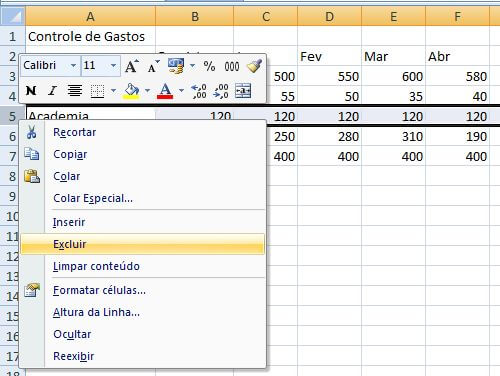Click cell with value 600
Viewport: 500px width, 376px height.
393,76
